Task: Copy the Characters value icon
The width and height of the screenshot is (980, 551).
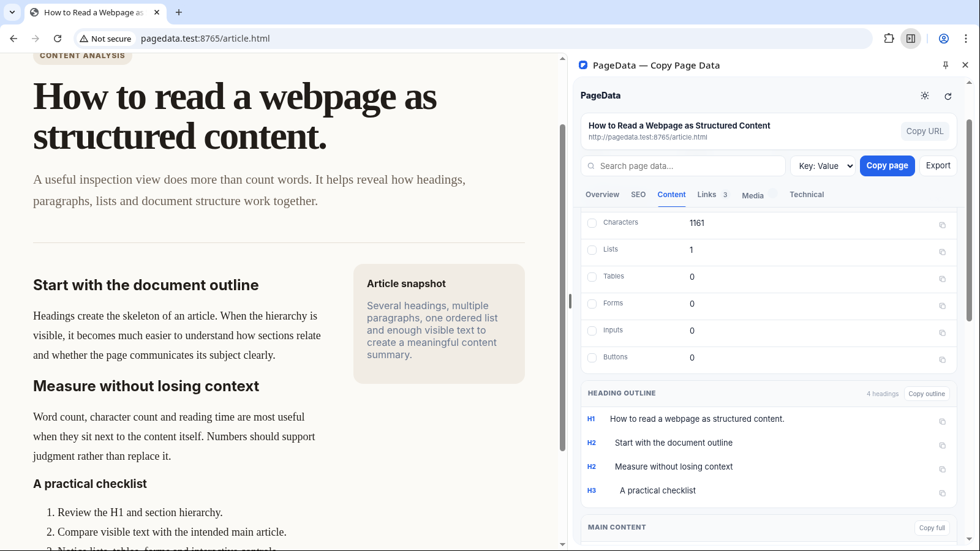Action: click(943, 225)
